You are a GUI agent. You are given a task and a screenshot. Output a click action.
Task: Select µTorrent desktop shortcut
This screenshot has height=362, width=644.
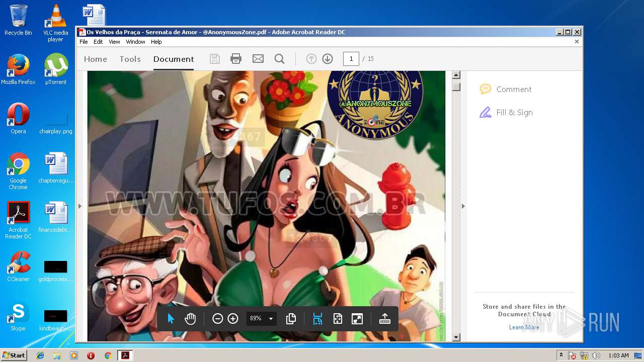click(55, 69)
